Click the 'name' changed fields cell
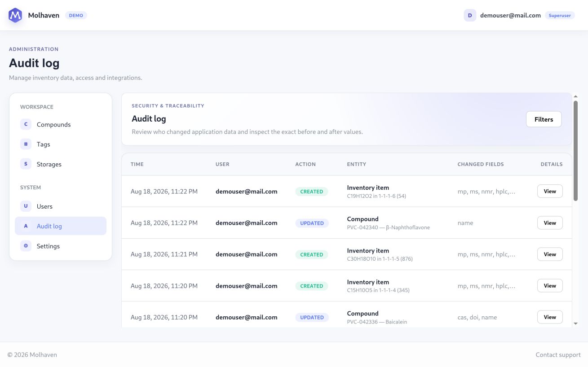The width and height of the screenshot is (588, 367). point(465,223)
